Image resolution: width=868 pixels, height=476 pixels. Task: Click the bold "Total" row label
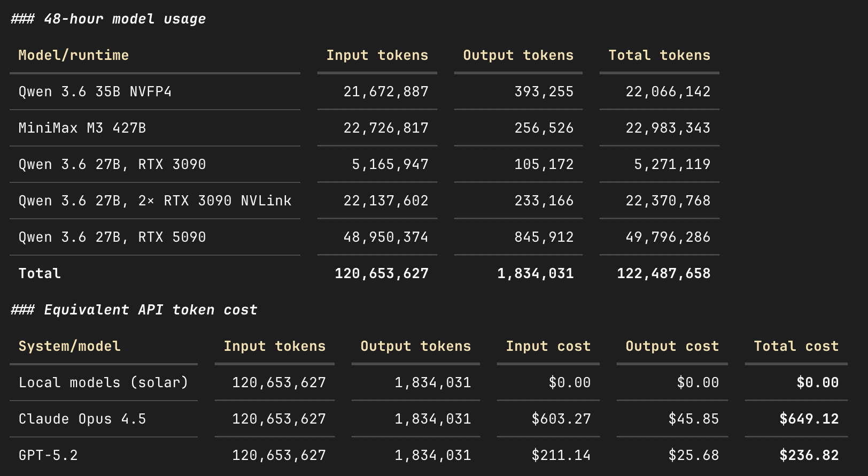(40, 273)
